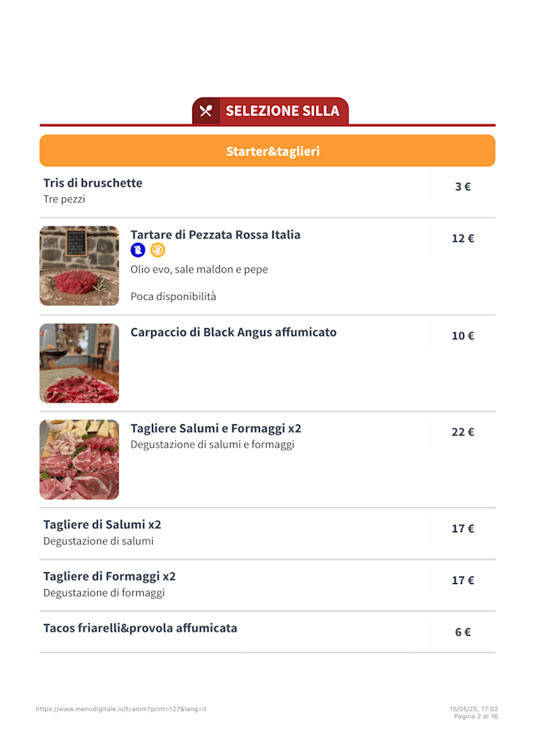The width and height of the screenshot is (535, 756).
Task: Click the 22 € price for Tagliere
Action: [463, 432]
